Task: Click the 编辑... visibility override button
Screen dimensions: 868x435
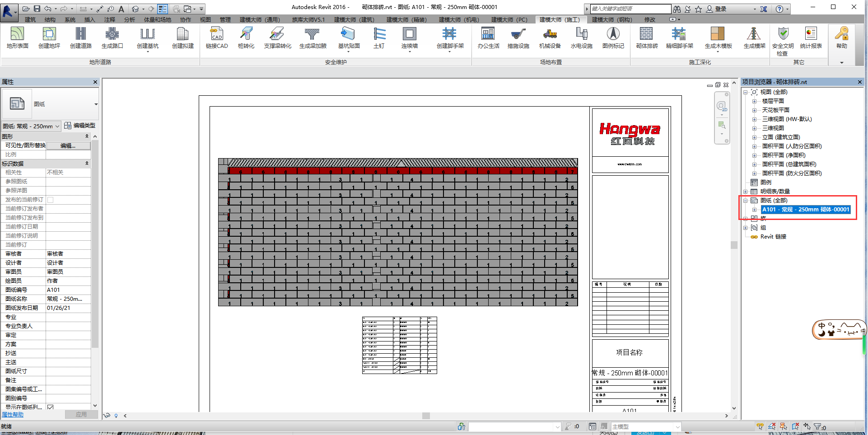Action: (x=68, y=145)
